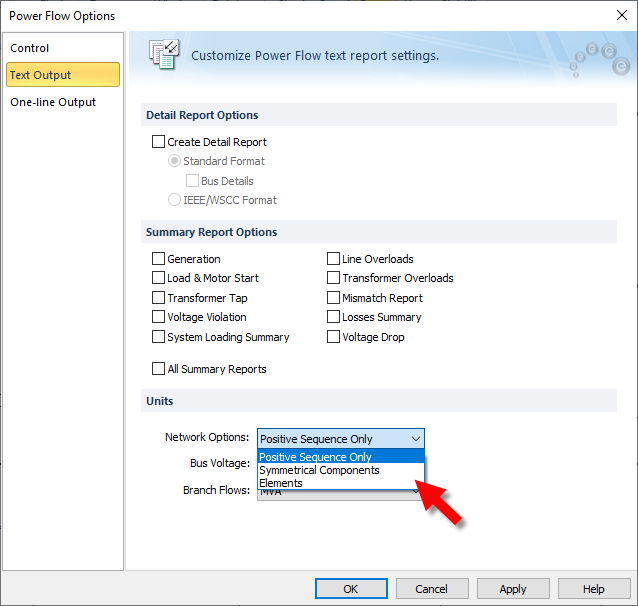Screen dimensions: 638x606
Task: Check the Generation summary option
Action: [x=158, y=259]
